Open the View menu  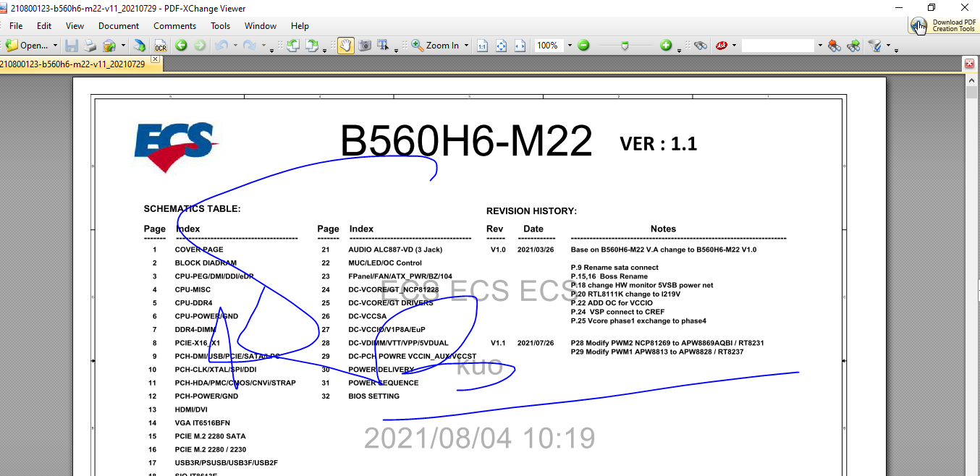click(75, 25)
